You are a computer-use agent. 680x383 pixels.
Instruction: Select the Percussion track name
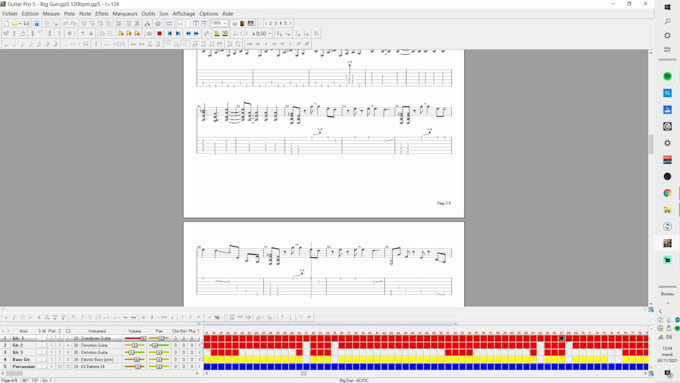pos(23,367)
